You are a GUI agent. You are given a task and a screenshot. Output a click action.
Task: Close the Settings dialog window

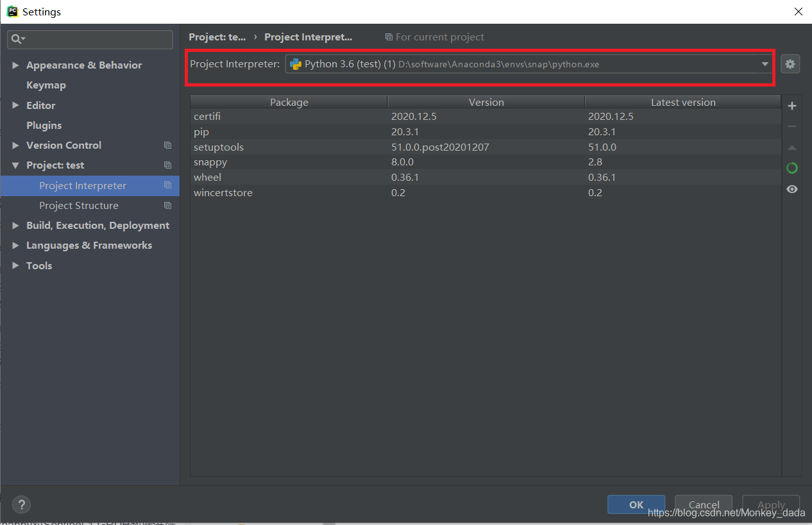[x=799, y=12]
